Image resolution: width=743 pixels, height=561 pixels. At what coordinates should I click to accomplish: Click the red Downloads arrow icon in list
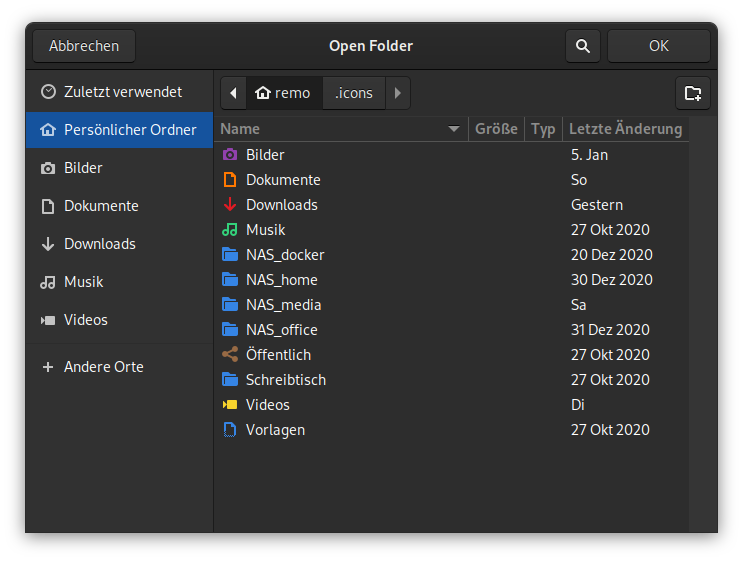(230, 205)
